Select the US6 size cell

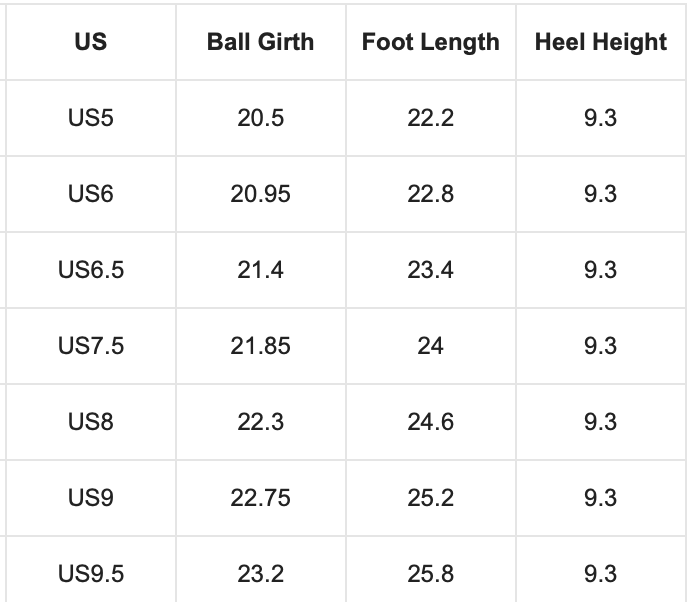[91, 194]
